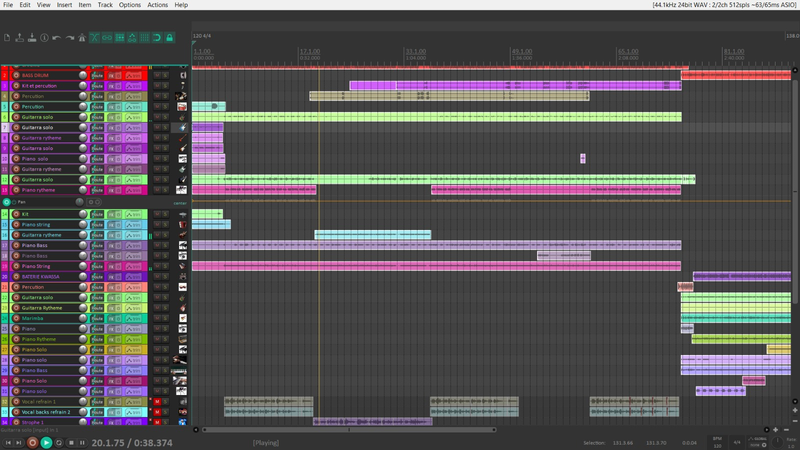Open the Insert menu
The image size is (800, 450).
pos(64,5)
